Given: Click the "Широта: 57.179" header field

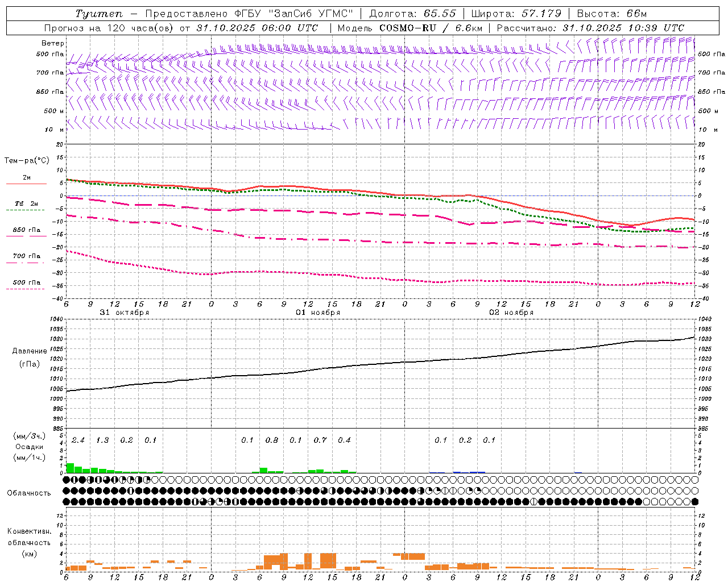Looking at the screenshot, I should (516, 14).
